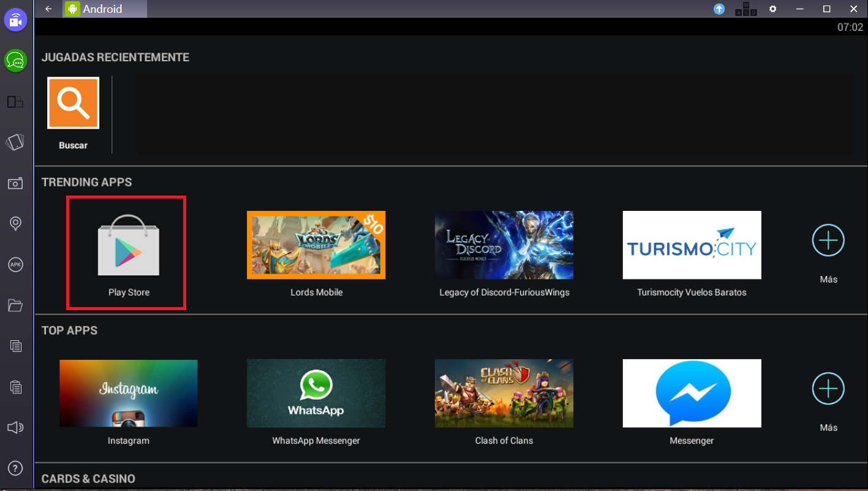Click the paste clipboard icon in sidebar
868x491 pixels.
(15, 387)
